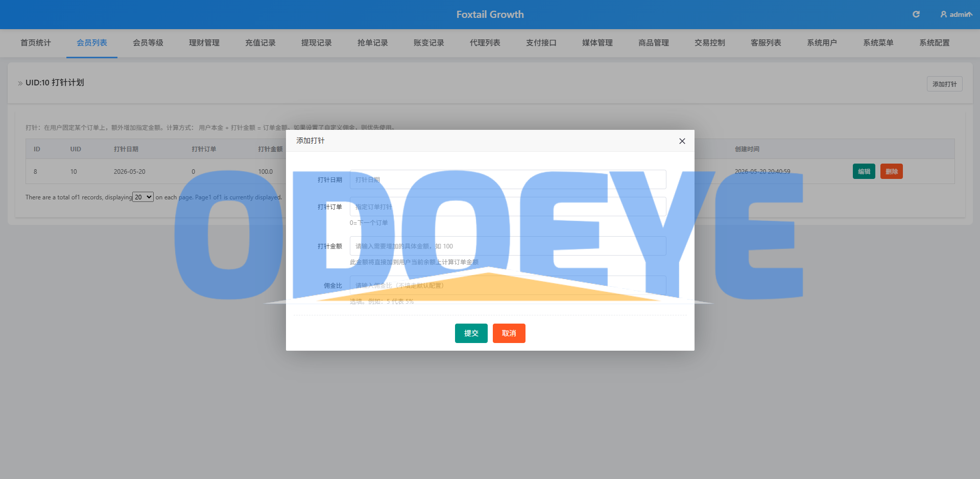
Task: Focus the 打针日期 date field
Action: [x=508, y=179]
